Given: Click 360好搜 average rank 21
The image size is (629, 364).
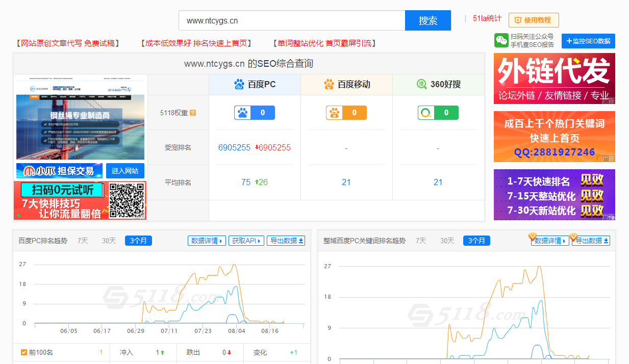Looking at the screenshot, I should [x=438, y=182].
